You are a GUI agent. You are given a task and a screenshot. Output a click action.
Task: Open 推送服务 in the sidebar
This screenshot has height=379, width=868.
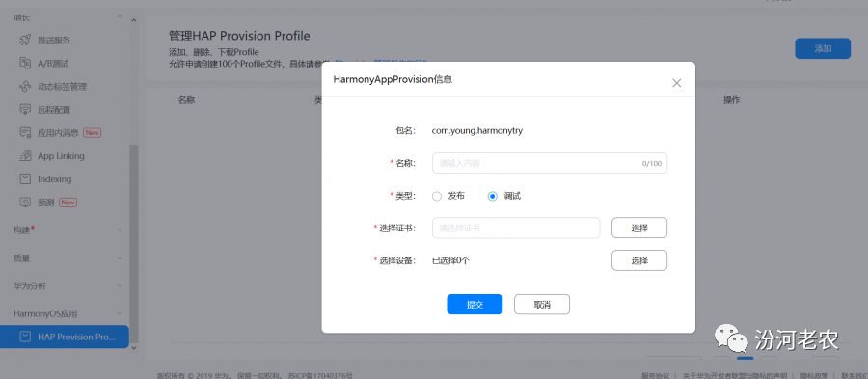(x=54, y=40)
